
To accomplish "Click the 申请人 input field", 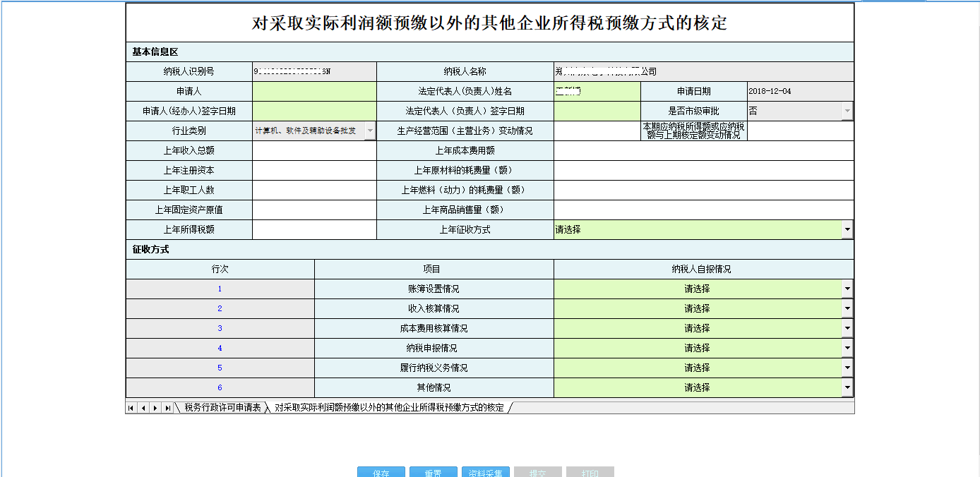I will tap(313, 90).
